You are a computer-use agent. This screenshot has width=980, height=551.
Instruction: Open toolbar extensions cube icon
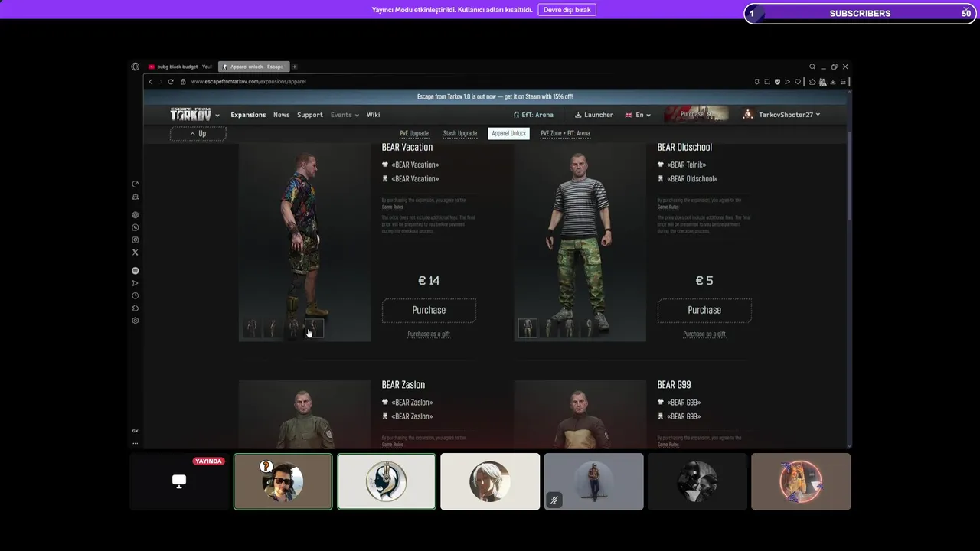pyautogui.click(x=812, y=82)
